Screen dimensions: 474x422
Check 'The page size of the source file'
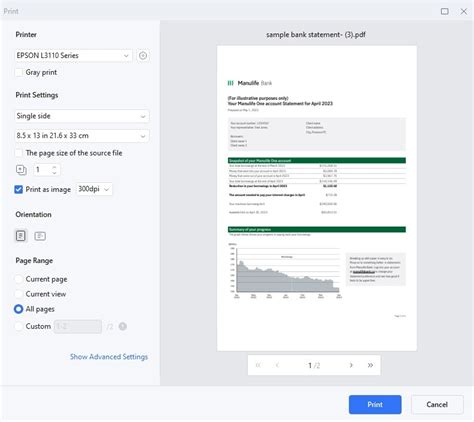coord(19,153)
